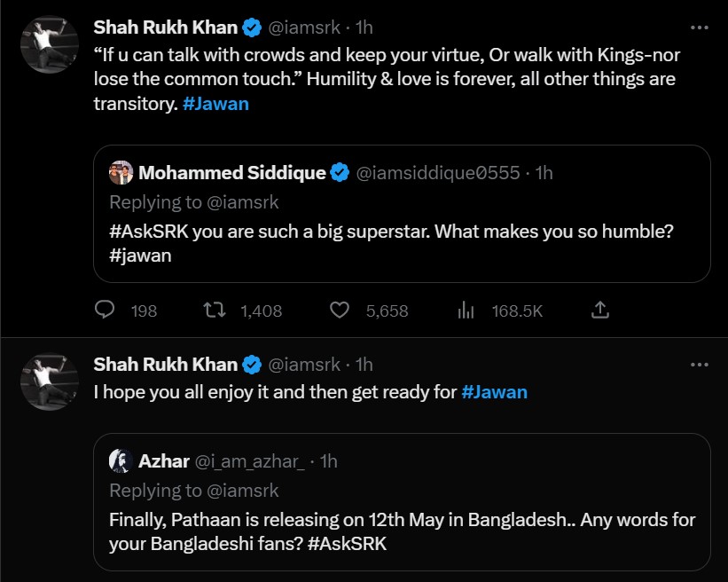Image resolution: width=728 pixels, height=582 pixels.
Task: Click the first tweet's 1h timestamp
Action: coord(364,28)
